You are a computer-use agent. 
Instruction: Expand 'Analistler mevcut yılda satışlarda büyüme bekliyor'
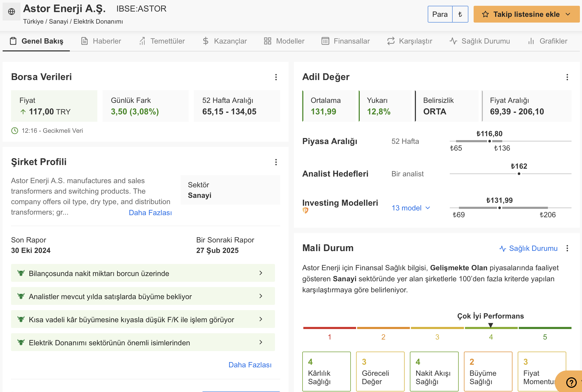(x=143, y=296)
